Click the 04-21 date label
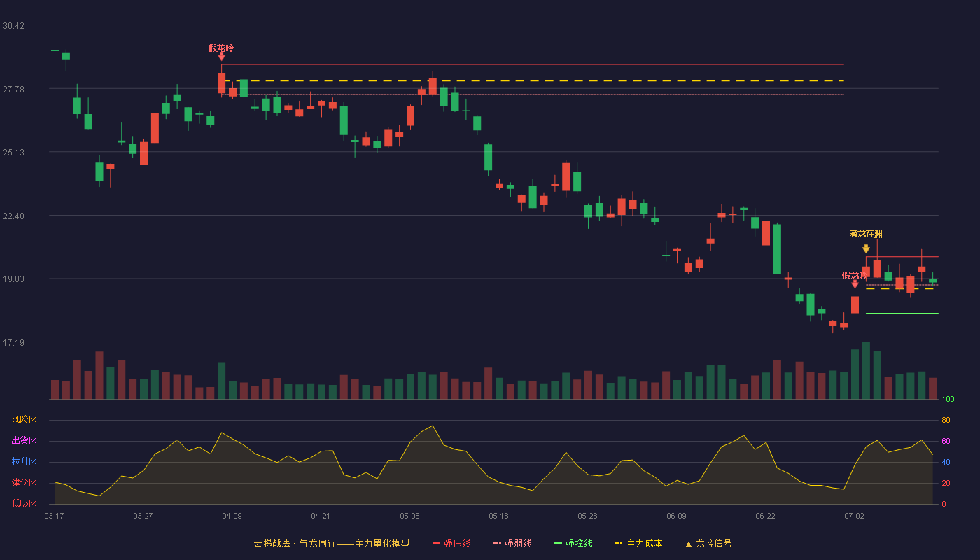 tap(321, 516)
